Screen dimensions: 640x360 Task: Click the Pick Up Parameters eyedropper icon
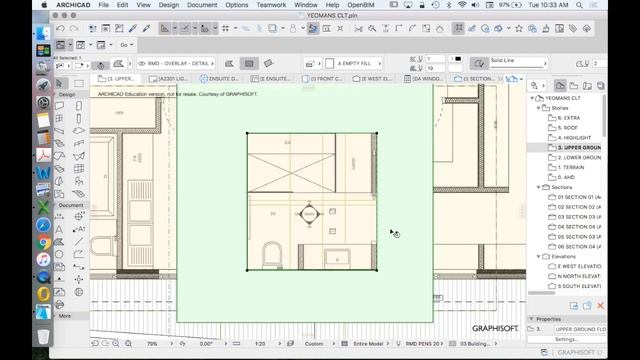tap(133, 29)
